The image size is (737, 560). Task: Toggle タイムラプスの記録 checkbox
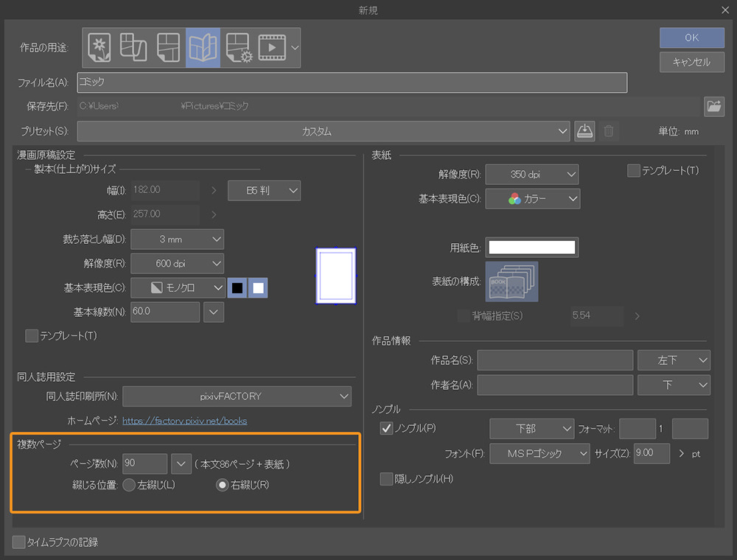(x=19, y=542)
